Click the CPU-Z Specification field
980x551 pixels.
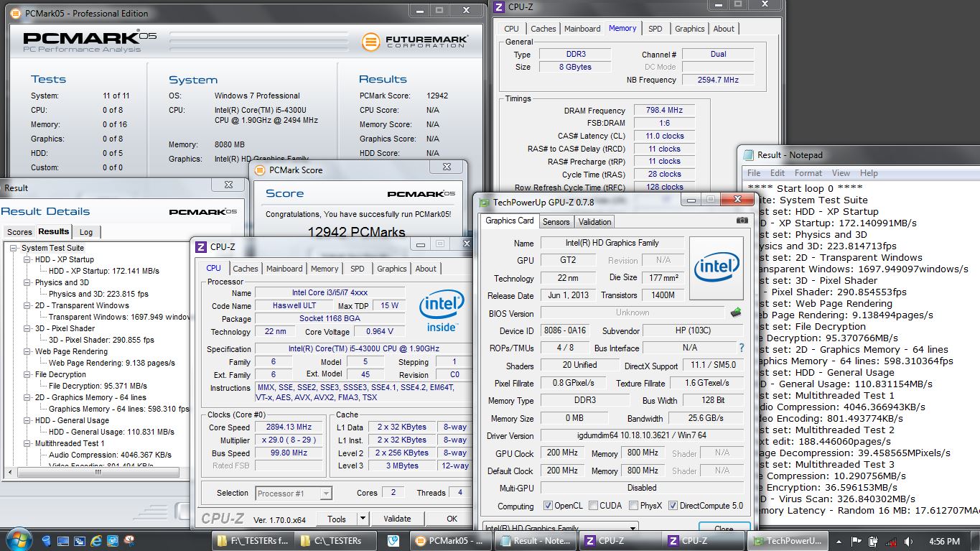click(x=363, y=349)
